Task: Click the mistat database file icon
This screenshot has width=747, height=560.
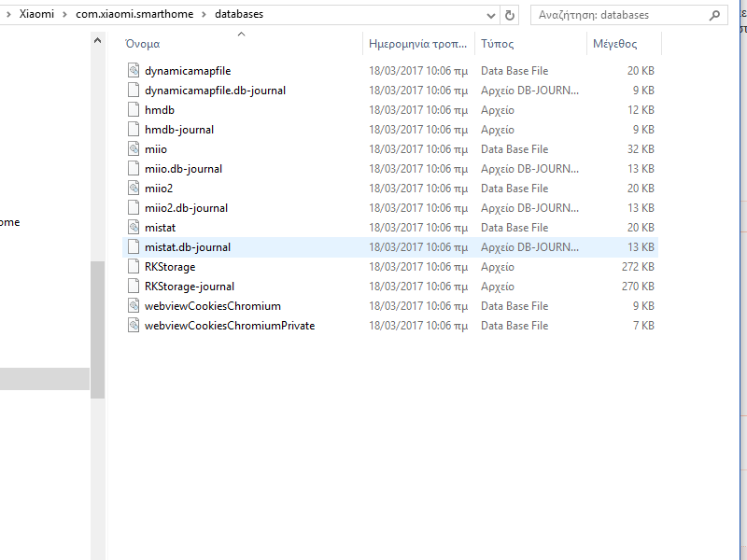Action: [x=134, y=228]
